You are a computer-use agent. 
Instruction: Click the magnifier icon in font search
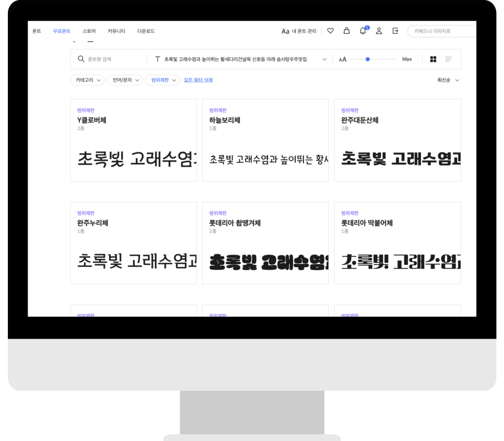(x=81, y=59)
